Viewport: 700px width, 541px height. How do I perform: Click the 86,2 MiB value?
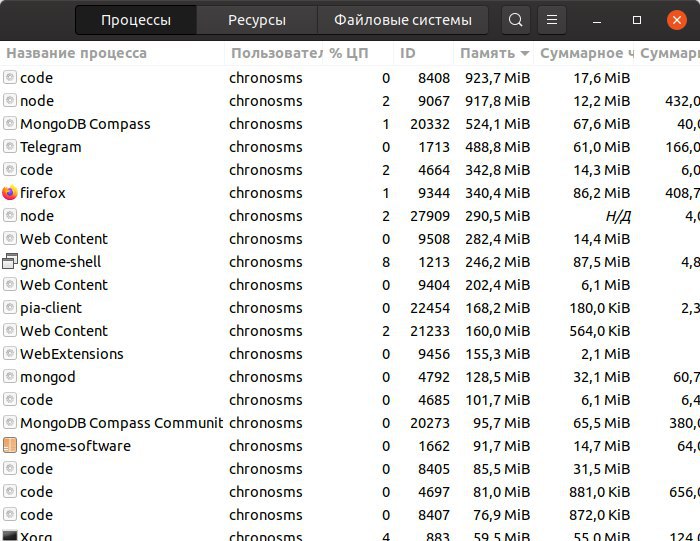(601, 193)
